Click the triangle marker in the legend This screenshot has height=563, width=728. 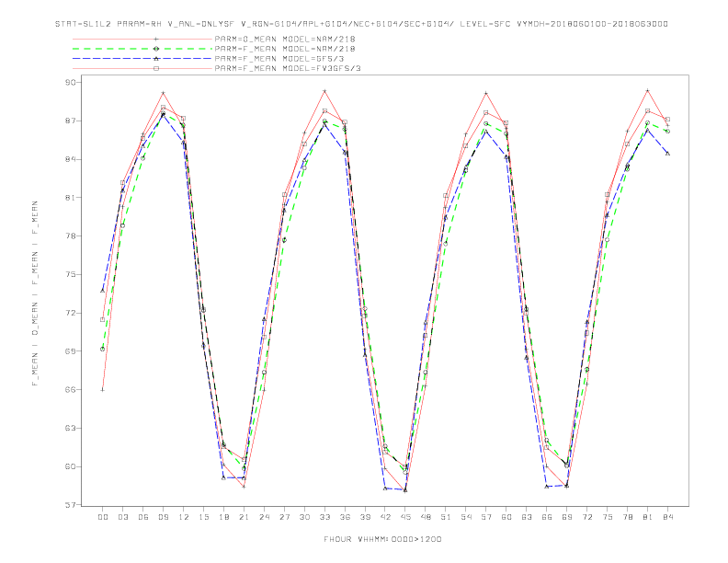156,59
